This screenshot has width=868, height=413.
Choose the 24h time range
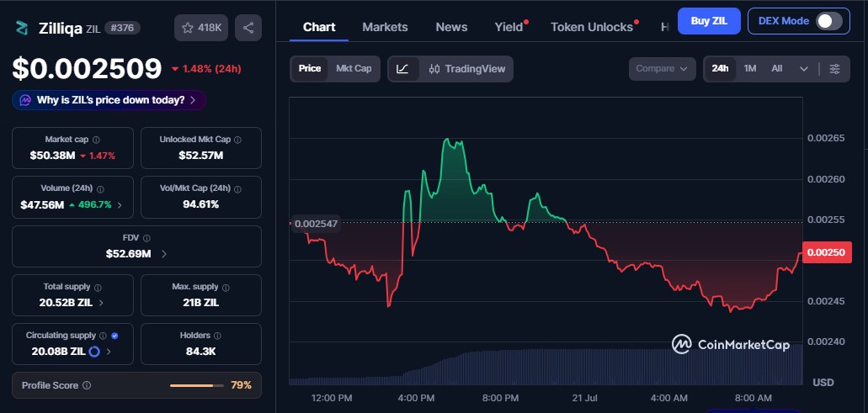tap(720, 69)
